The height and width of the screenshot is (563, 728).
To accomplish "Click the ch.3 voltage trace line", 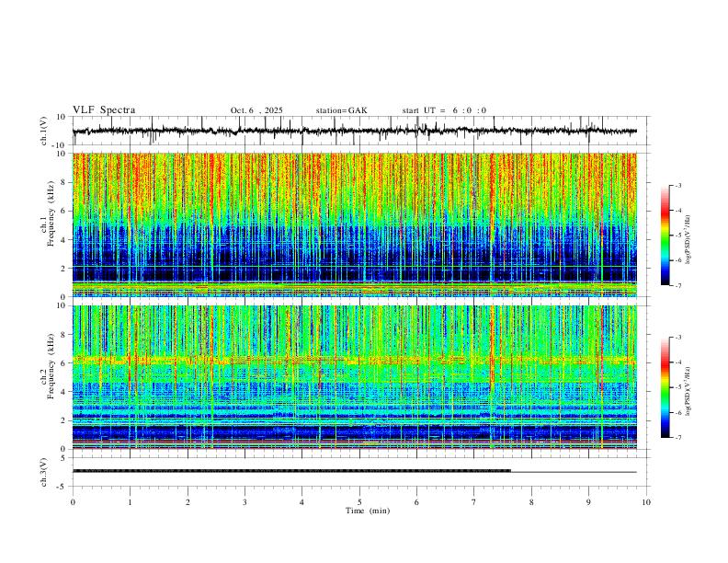I will [354, 471].
